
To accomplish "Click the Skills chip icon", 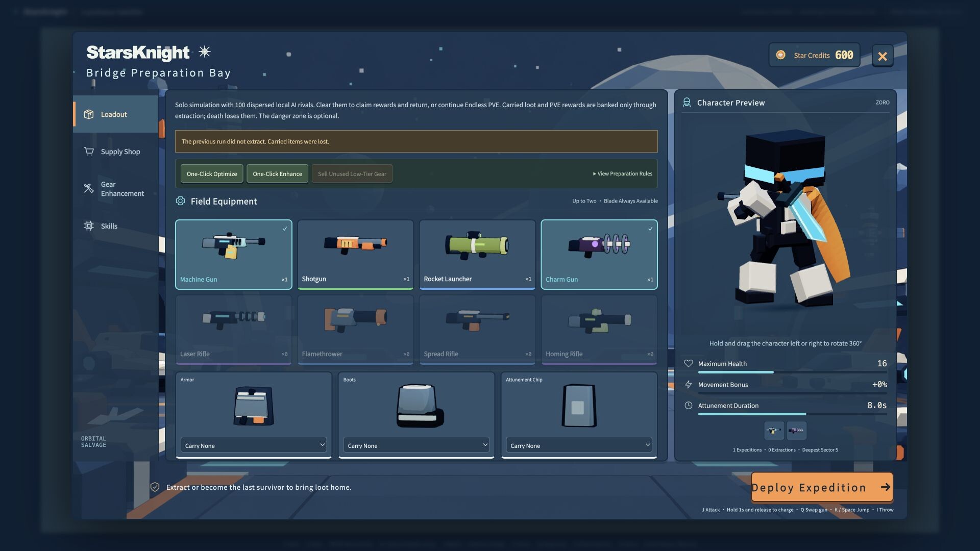I will [x=89, y=226].
